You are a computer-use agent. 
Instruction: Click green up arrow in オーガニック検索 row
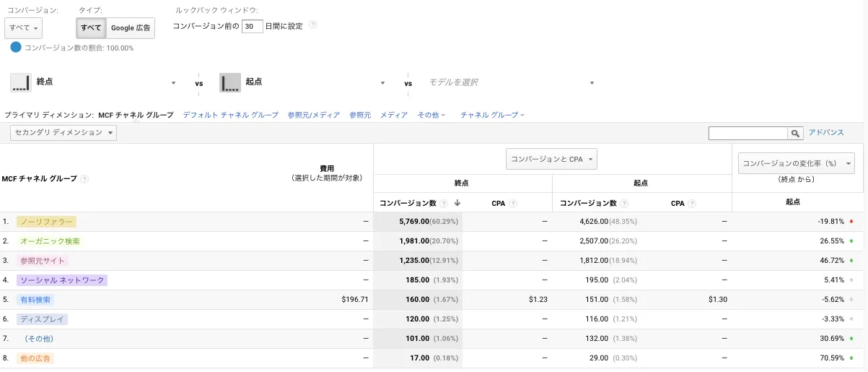(x=851, y=241)
